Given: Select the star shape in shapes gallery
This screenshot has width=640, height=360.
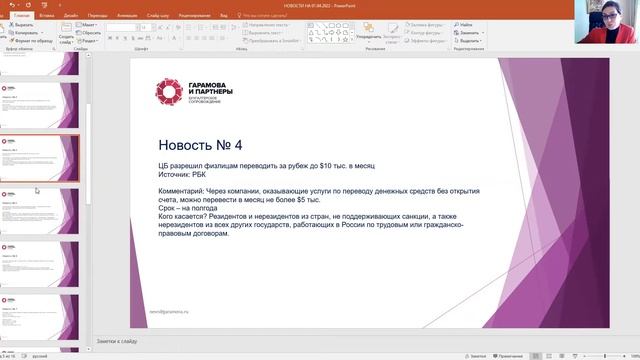Looking at the screenshot, I should (345, 39).
